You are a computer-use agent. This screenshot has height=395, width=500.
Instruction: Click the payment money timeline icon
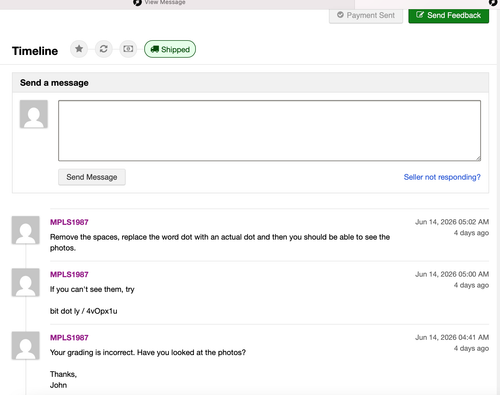tap(128, 49)
